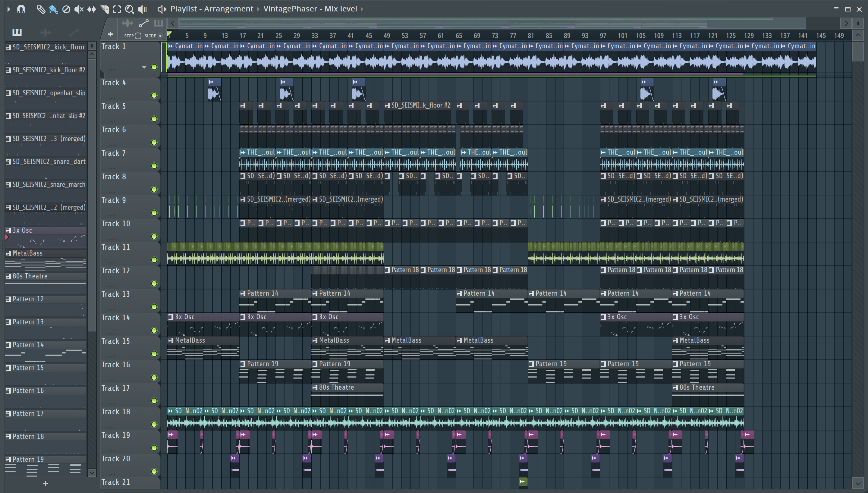Select the Zoom magnifier tool
Screen dimensions: 868x493
pos(129,9)
